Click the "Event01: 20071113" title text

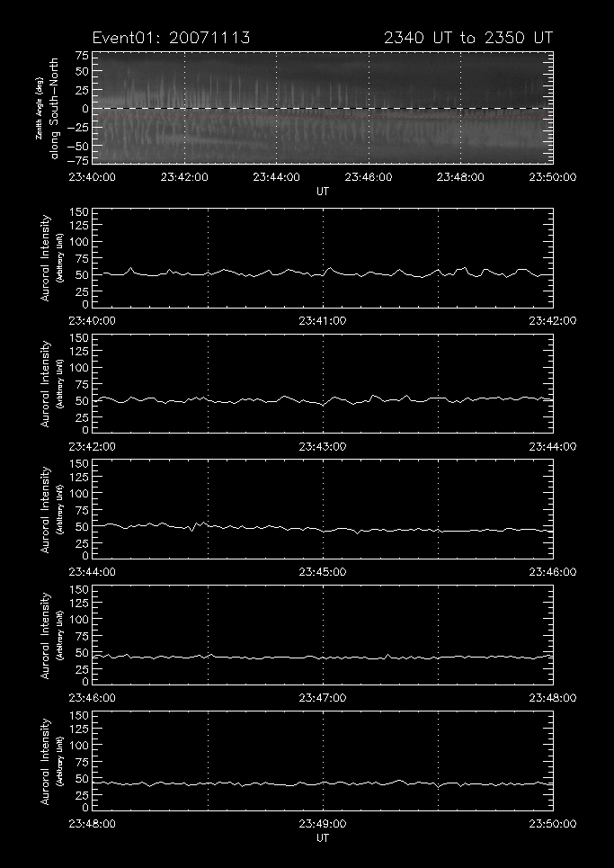pos(171,38)
